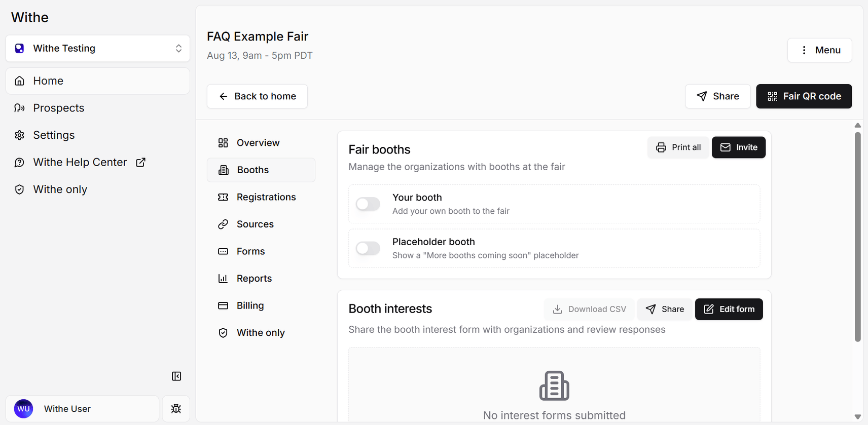The height and width of the screenshot is (425, 868).
Task: Open the Sources tab
Action: [261, 224]
